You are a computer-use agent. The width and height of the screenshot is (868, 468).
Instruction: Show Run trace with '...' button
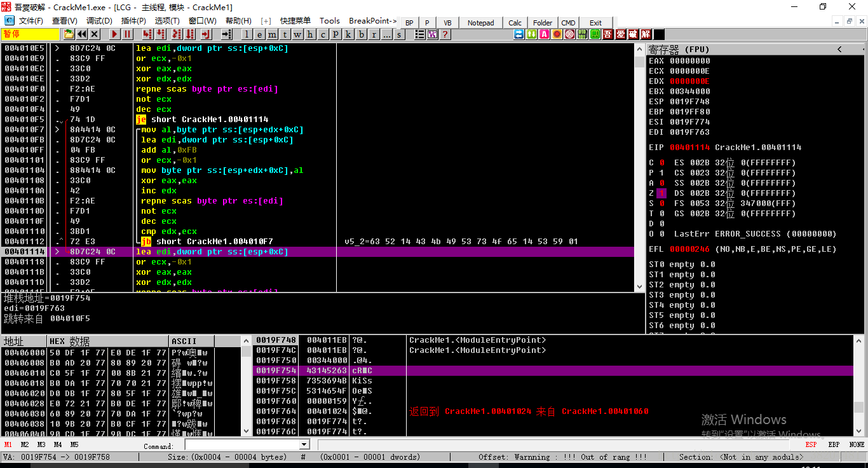386,34
